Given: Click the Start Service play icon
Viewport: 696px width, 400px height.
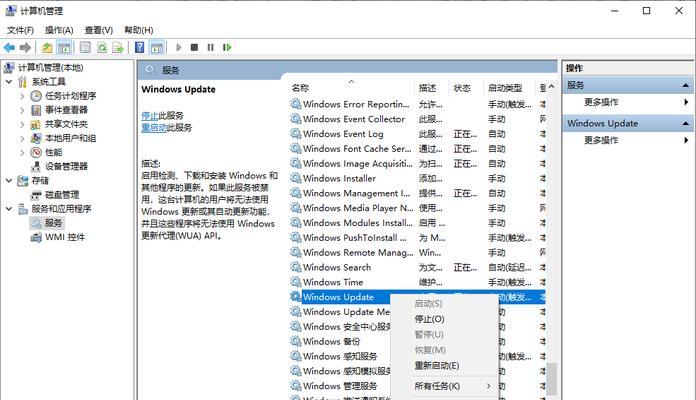Looking at the screenshot, I should pyautogui.click(x=178, y=47).
